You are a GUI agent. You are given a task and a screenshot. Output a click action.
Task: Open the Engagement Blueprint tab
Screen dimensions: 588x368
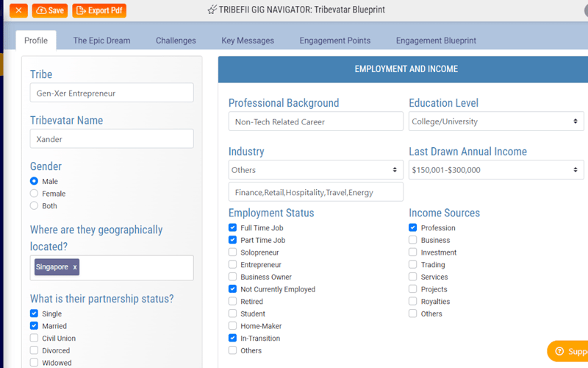[436, 40]
